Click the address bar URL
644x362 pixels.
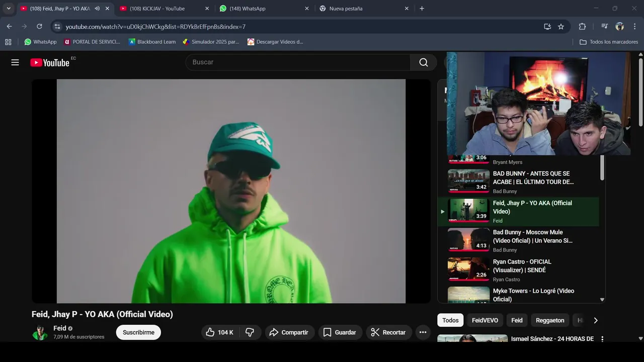155,27
